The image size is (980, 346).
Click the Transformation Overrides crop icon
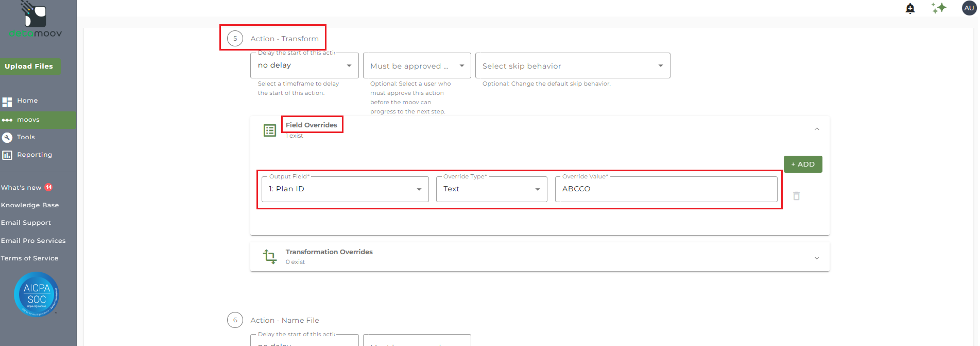click(270, 256)
